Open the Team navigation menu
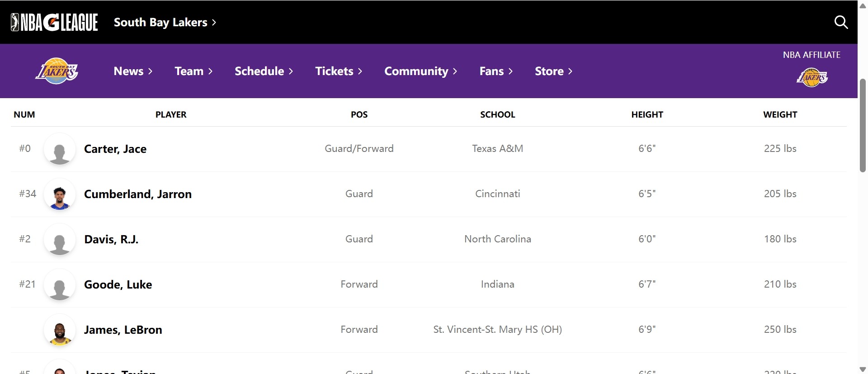This screenshot has width=868, height=374. (193, 71)
